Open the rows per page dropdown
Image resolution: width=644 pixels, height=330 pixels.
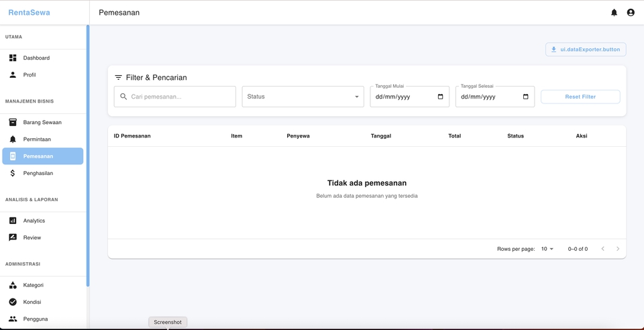pyautogui.click(x=547, y=249)
